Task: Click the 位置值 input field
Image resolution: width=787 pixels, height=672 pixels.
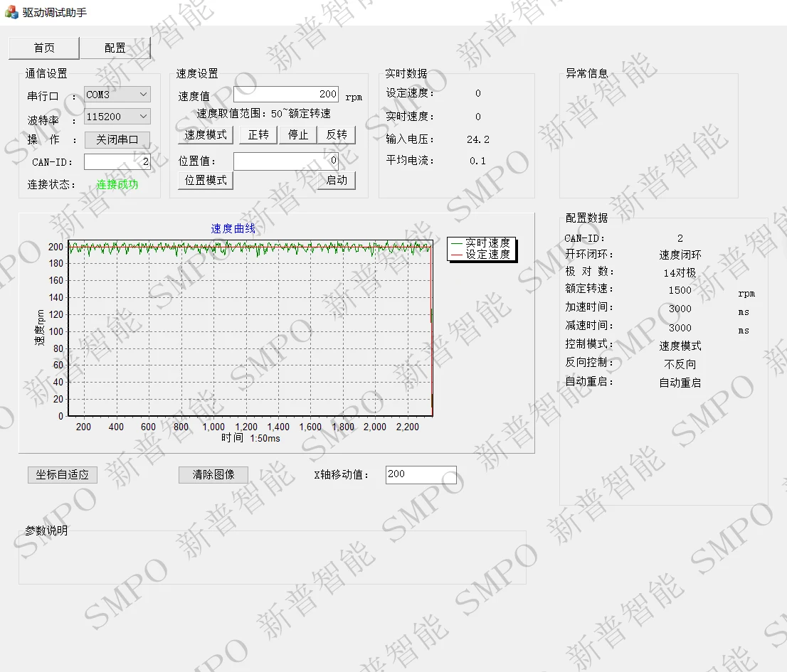Action: pyautogui.click(x=285, y=161)
